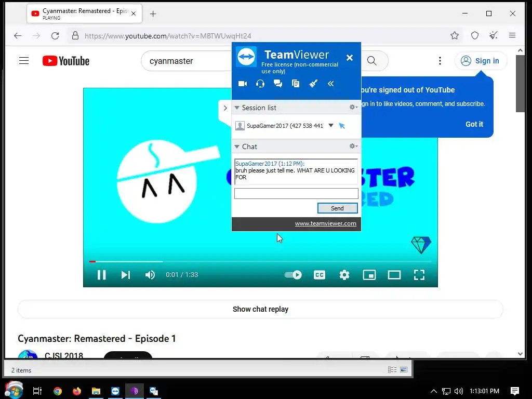Open YouTube hamburger guide menu
Image resolution: width=532 pixels, height=399 pixels.
point(24,61)
